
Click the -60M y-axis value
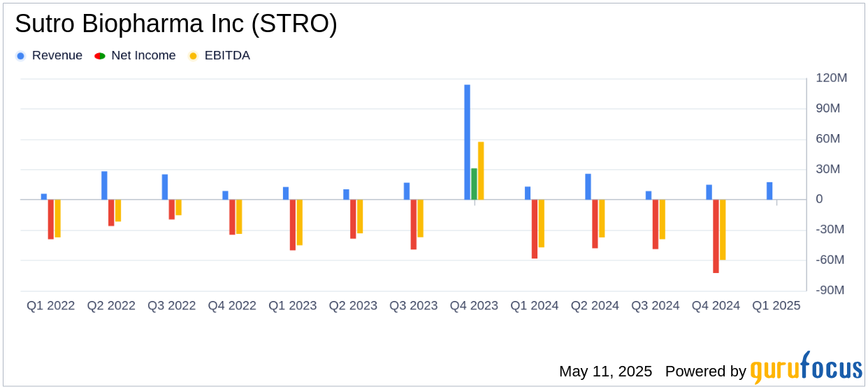(830, 260)
